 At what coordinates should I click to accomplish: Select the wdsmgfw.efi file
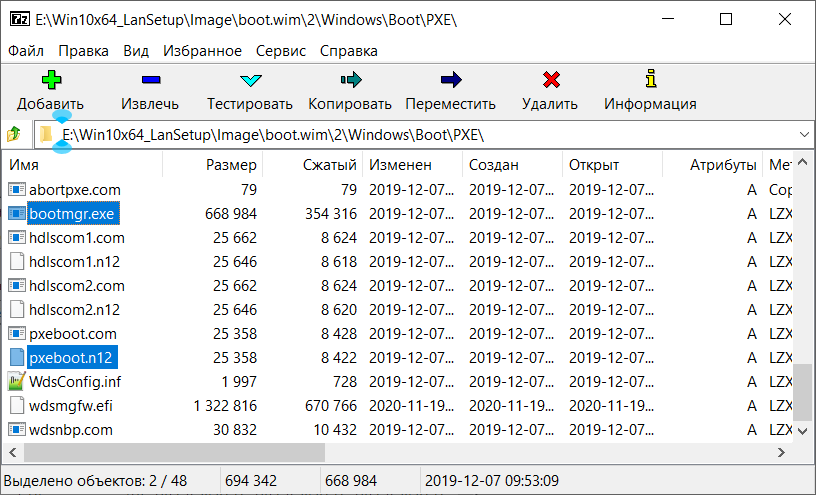point(71,405)
